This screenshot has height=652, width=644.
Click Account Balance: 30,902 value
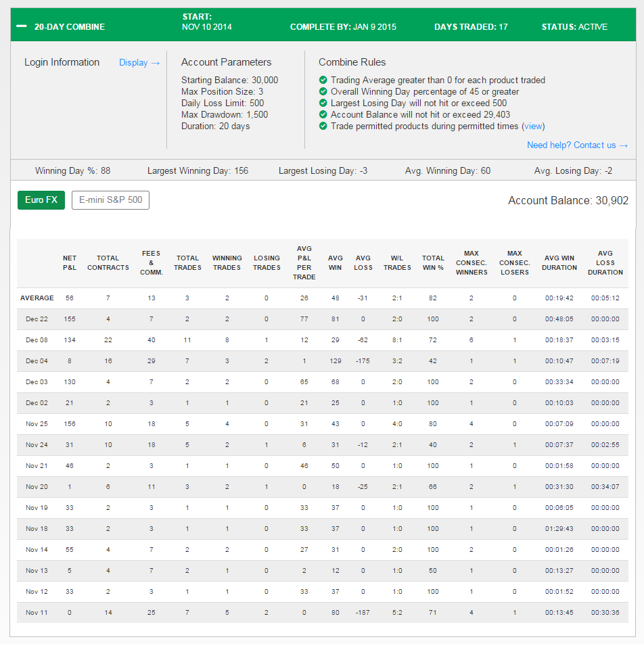point(568,200)
